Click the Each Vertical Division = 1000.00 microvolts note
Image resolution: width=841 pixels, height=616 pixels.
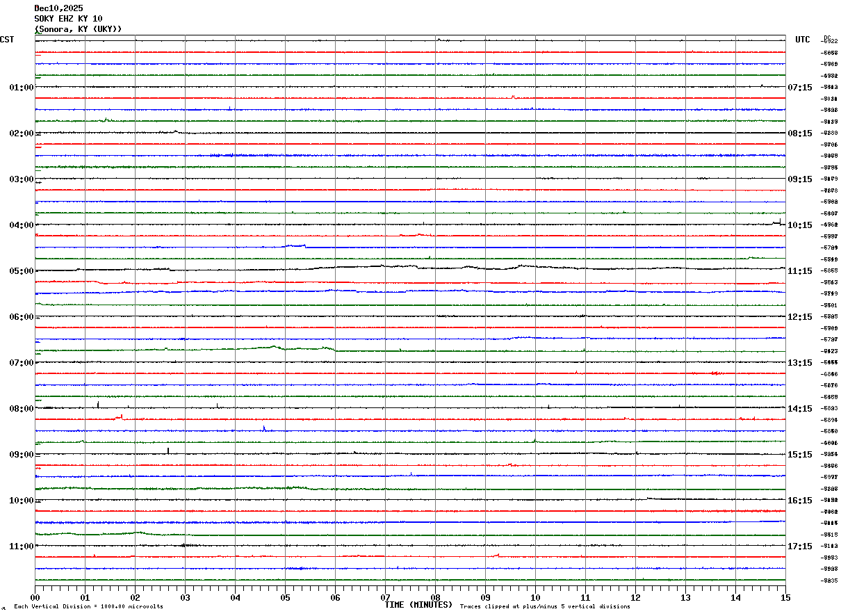click(x=88, y=607)
